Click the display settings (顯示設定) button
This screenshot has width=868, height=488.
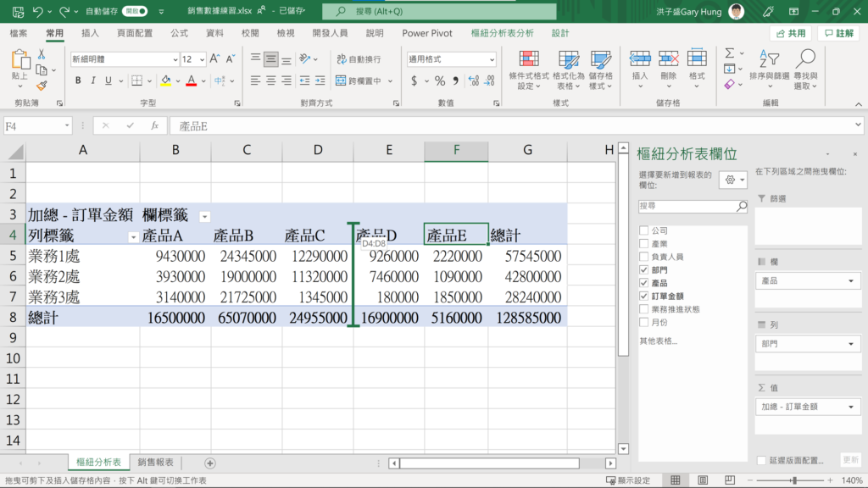[628, 480]
